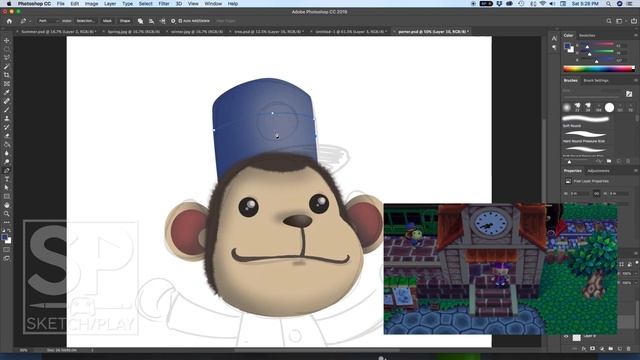The width and height of the screenshot is (640, 360).
Task: Select the Zoom tool
Action: (x=7, y=213)
